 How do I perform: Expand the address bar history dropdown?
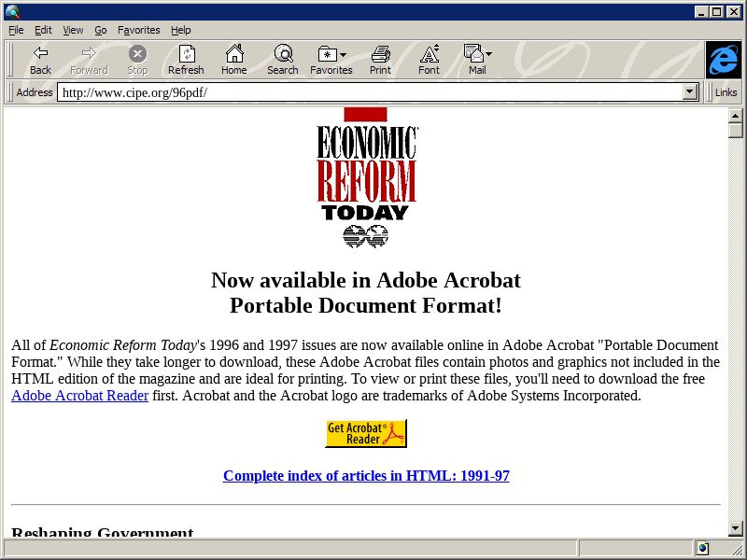(x=691, y=92)
